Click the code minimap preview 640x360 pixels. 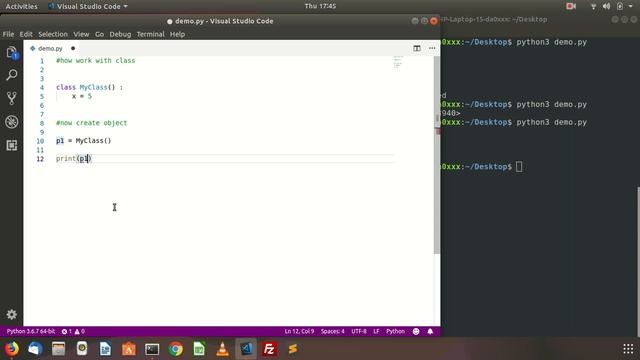(x=398, y=62)
